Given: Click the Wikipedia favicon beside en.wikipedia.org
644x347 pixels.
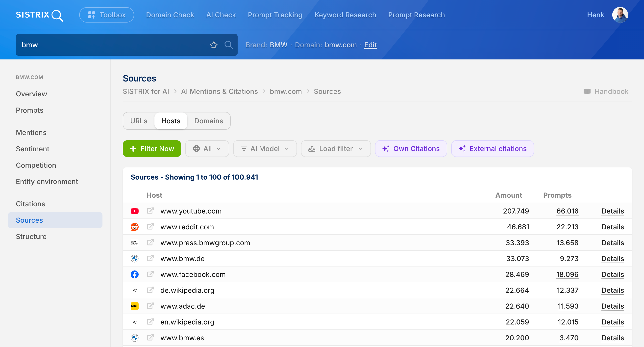Looking at the screenshot, I should 134,322.
